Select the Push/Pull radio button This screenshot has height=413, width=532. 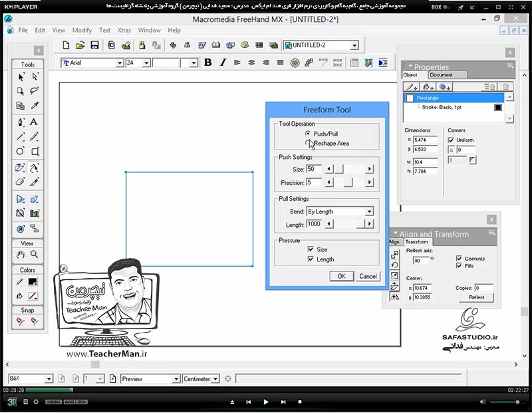(x=307, y=134)
